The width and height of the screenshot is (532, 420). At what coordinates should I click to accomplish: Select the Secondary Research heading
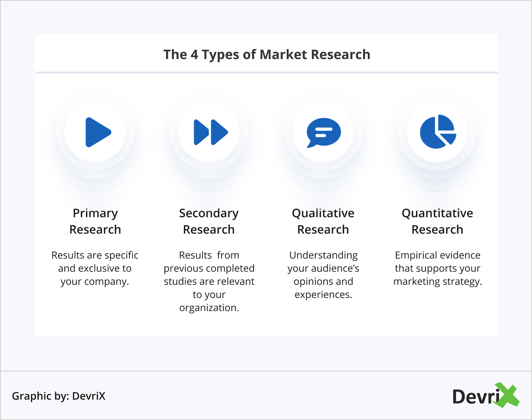click(x=209, y=221)
